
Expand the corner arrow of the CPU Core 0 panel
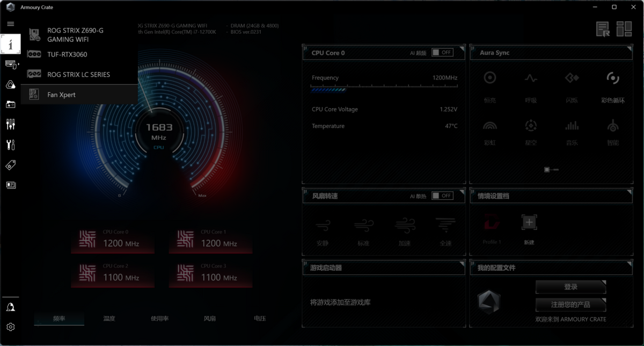(462, 49)
